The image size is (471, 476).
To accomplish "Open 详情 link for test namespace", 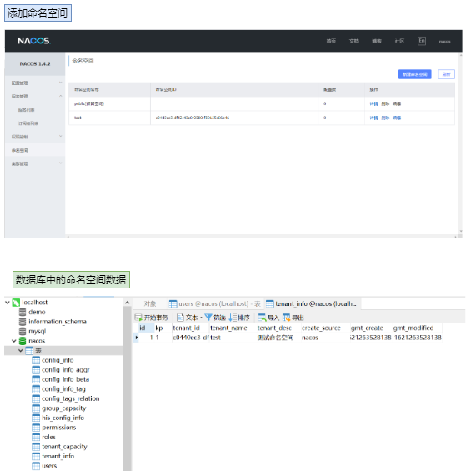I will click(373, 118).
